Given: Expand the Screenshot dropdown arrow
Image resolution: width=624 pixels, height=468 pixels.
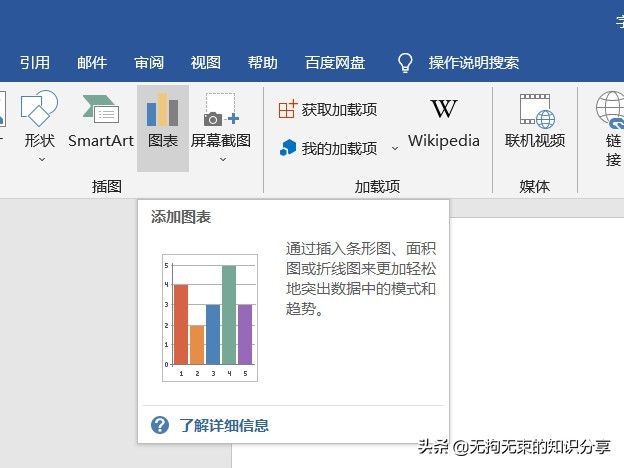Looking at the screenshot, I should [x=223, y=159].
